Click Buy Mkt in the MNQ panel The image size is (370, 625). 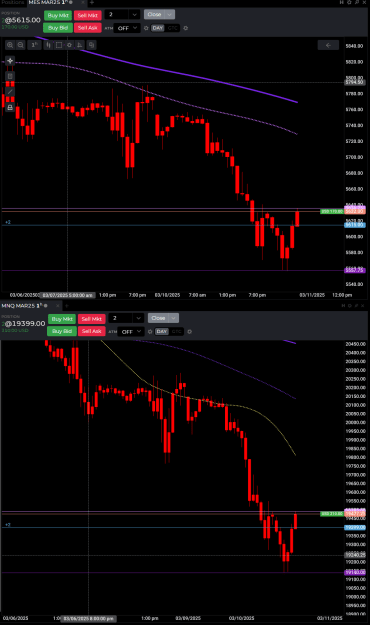coord(62,319)
